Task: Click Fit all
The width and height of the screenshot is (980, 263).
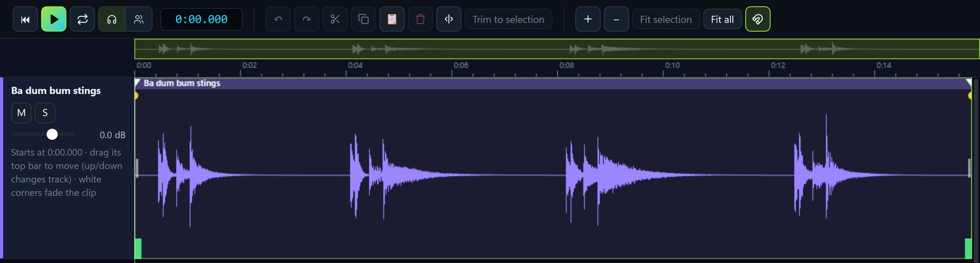Action: click(x=722, y=19)
